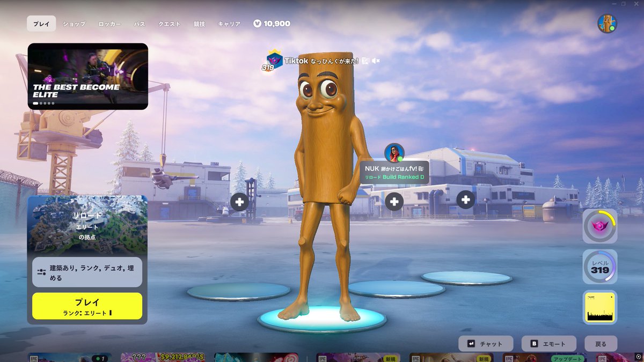Click the crowned rank badge beside Tiktok

(274, 60)
